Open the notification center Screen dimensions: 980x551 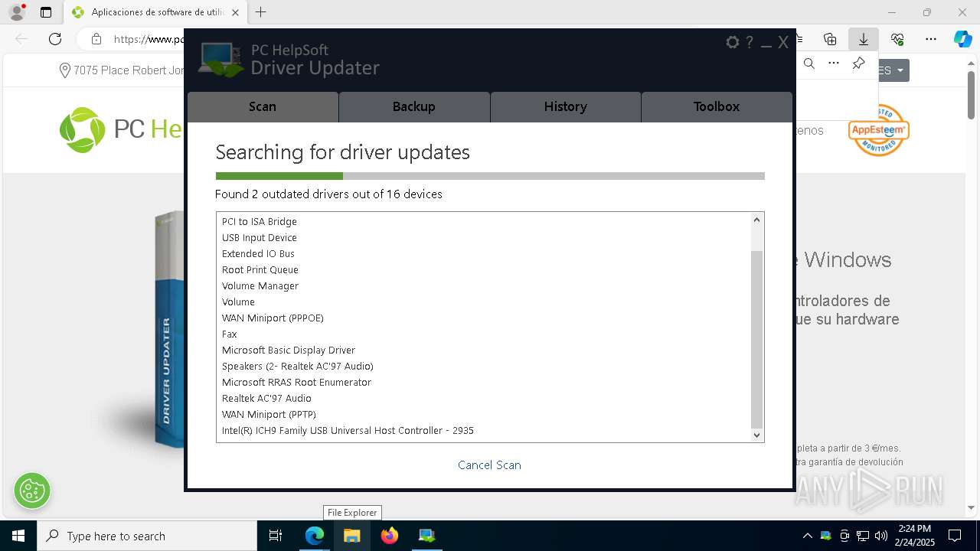955,536
